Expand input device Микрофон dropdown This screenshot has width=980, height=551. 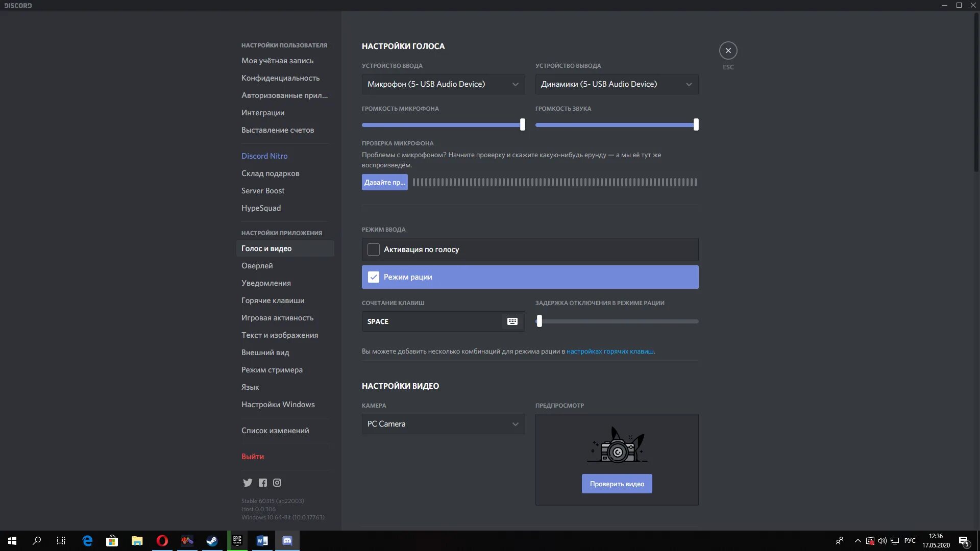click(x=443, y=84)
